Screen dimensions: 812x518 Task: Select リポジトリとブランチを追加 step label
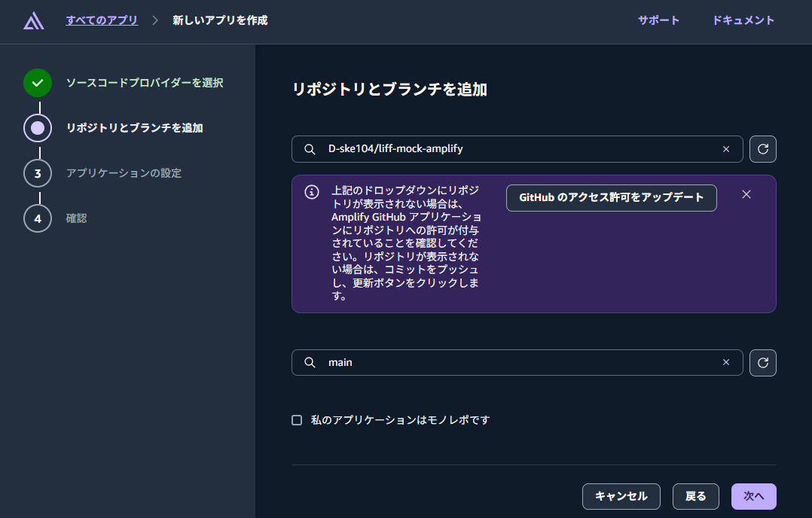point(135,128)
